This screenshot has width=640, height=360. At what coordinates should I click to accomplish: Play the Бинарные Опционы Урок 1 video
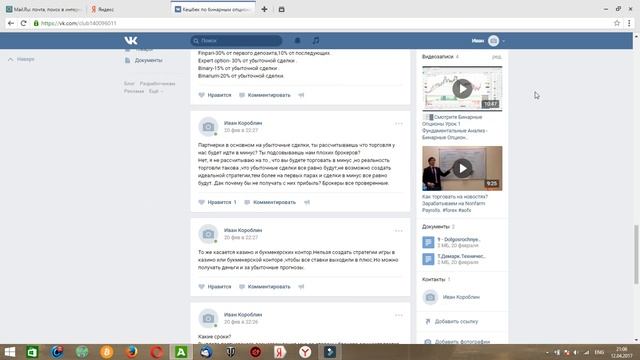pyautogui.click(x=462, y=89)
